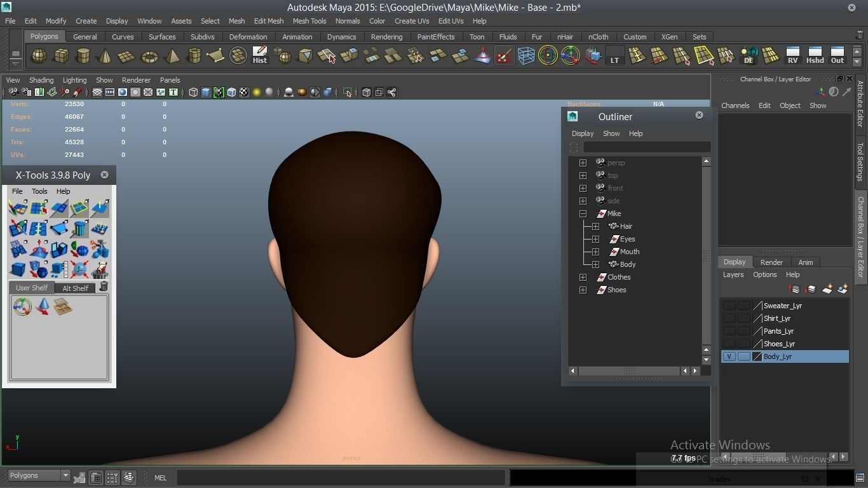Click the Outliner search input field
This screenshot has width=868, height=488.
[x=647, y=147]
